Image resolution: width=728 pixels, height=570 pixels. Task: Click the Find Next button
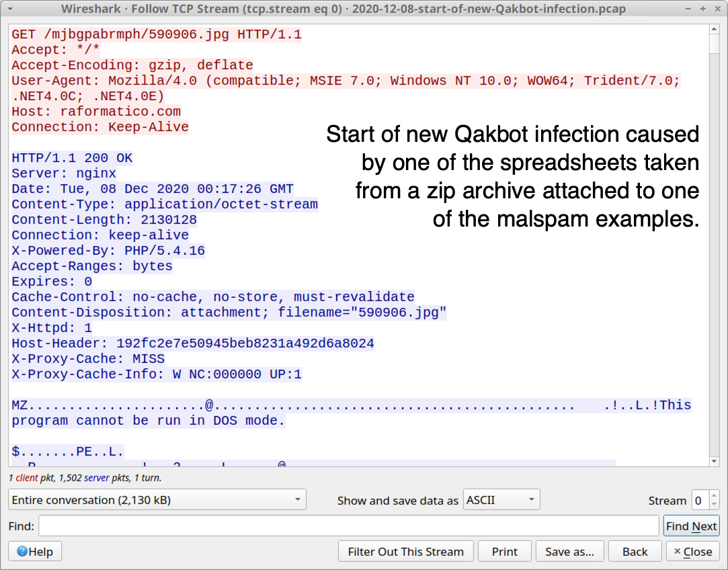(691, 526)
